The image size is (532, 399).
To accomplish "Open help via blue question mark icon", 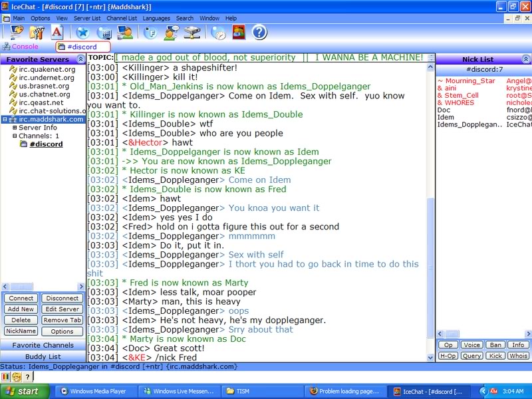I will pos(259,33).
